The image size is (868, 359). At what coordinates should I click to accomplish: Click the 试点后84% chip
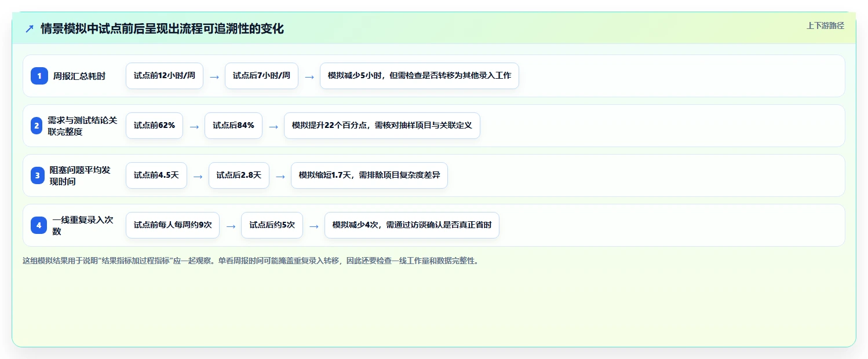pos(234,126)
